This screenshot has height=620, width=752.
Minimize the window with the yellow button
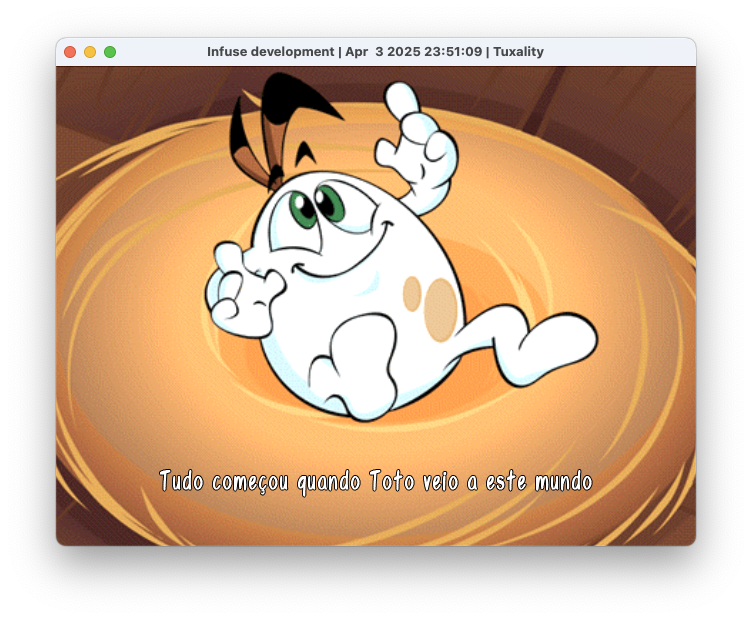click(x=90, y=52)
